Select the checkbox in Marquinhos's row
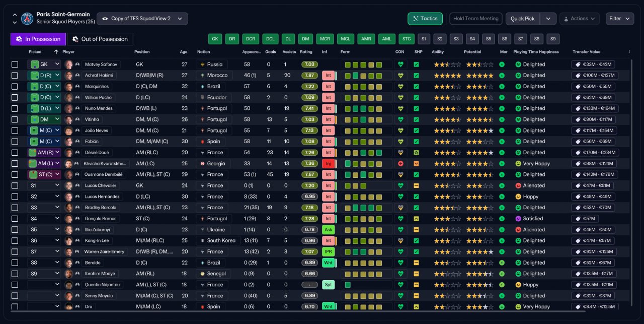The image size is (644, 324). tap(15, 87)
